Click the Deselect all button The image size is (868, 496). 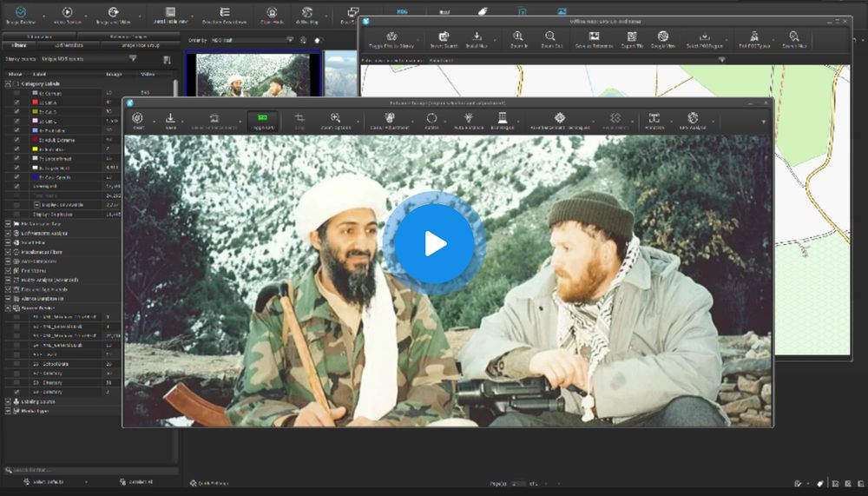[x=136, y=482]
